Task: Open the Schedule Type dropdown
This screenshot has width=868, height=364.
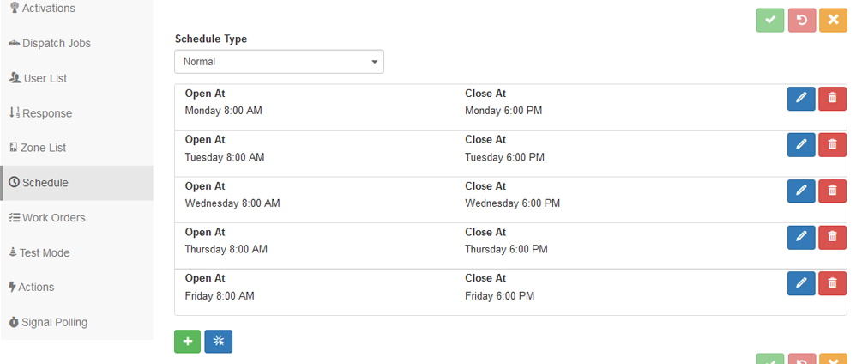Action: 279,62
